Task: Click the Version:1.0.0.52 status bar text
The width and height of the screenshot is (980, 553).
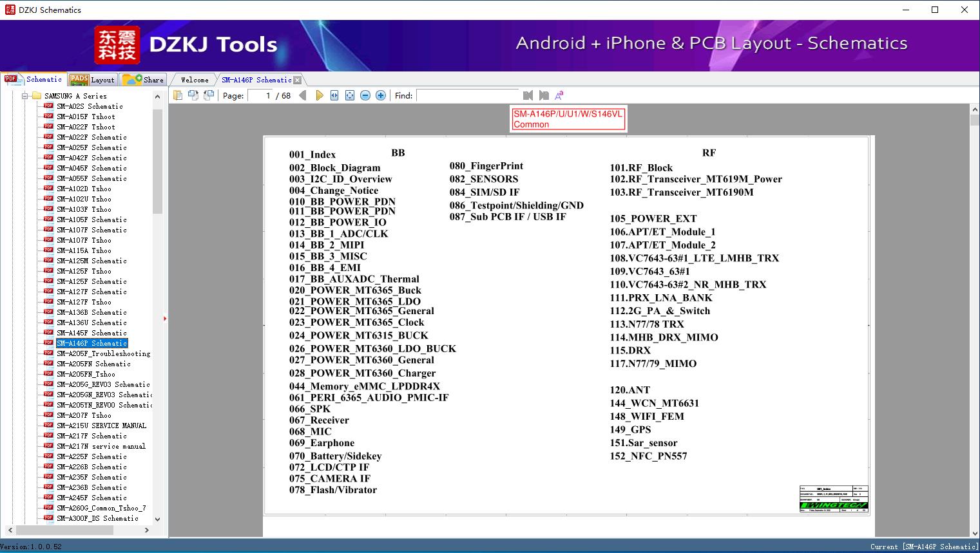Action: coord(31,547)
